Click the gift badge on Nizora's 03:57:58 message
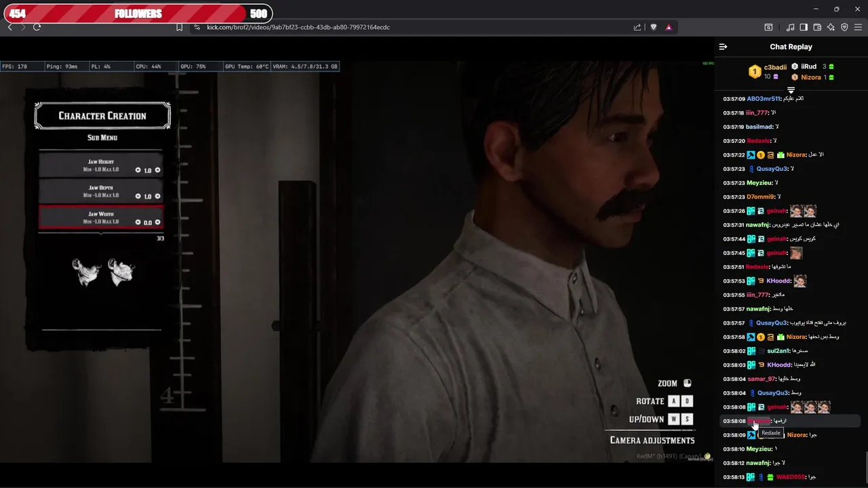The image size is (868, 488). click(x=781, y=337)
